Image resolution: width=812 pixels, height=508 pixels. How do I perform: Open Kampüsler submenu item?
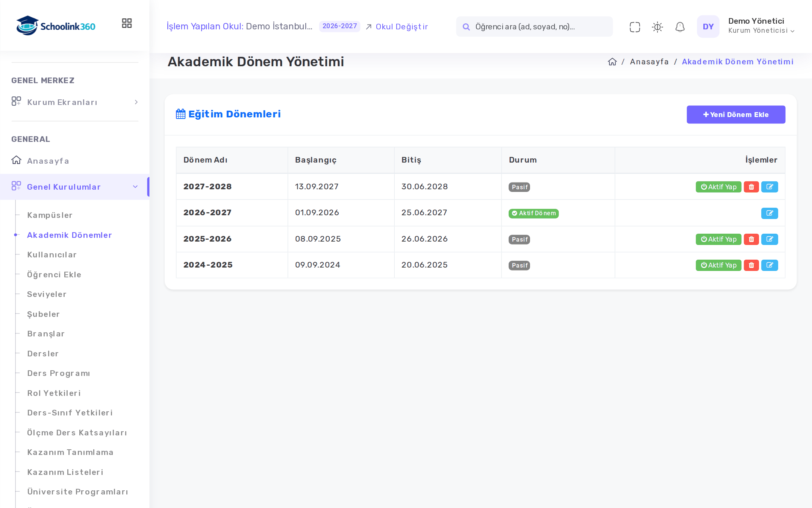(x=50, y=215)
